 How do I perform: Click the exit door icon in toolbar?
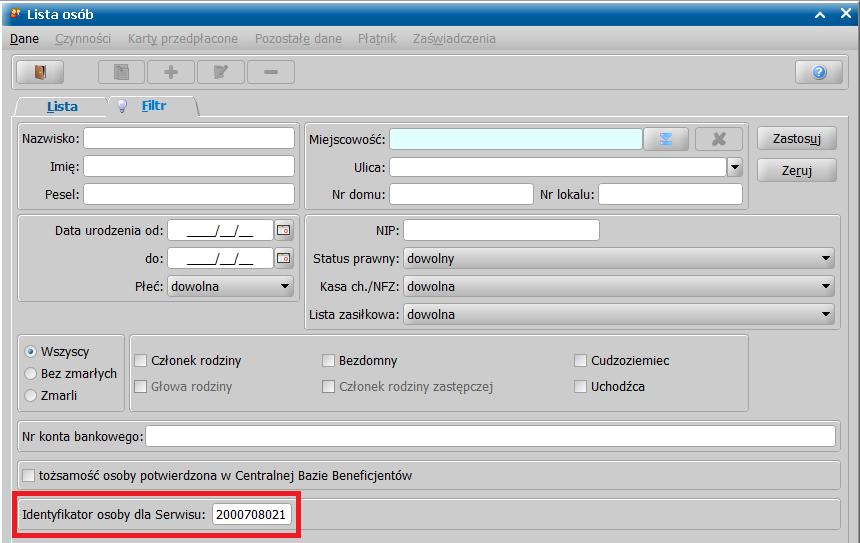(40, 72)
